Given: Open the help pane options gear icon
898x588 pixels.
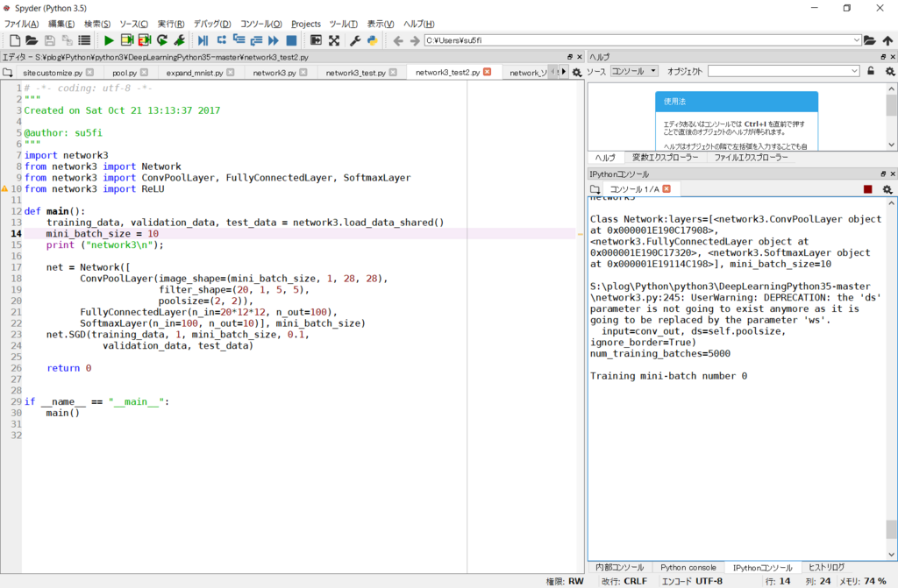Looking at the screenshot, I should coord(889,71).
